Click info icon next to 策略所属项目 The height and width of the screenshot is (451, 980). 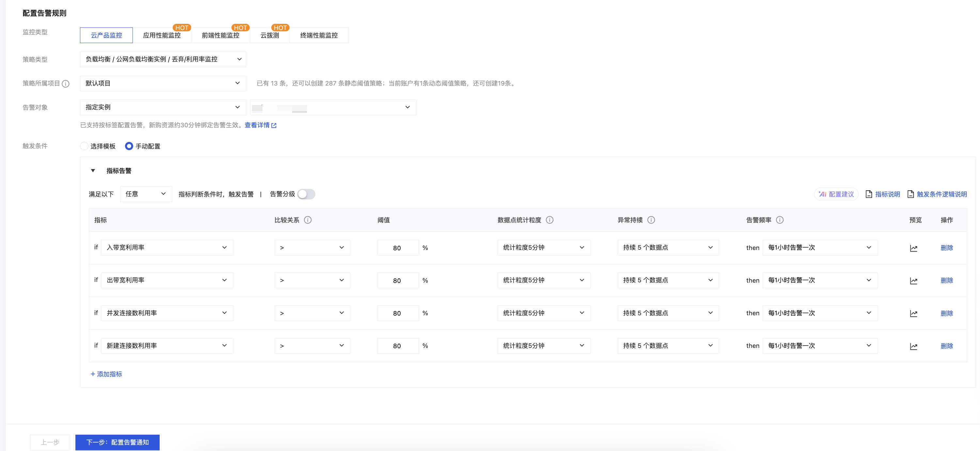(65, 84)
